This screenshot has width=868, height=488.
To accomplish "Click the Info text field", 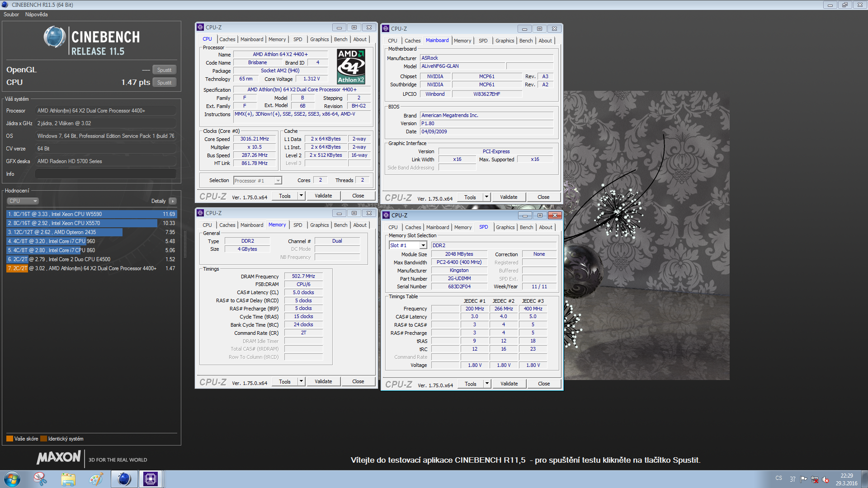I will (106, 174).
